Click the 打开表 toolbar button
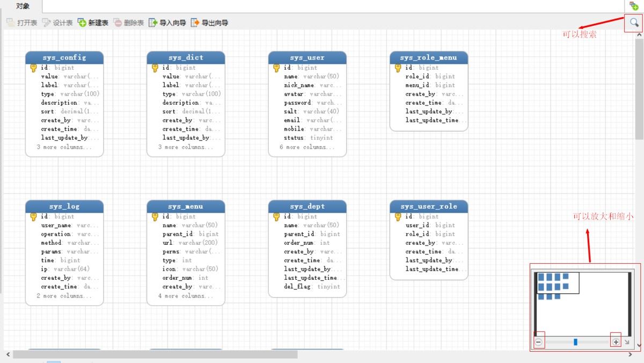Screen dimensions: 644x363 pyautogui.click(x=21, y=23)
